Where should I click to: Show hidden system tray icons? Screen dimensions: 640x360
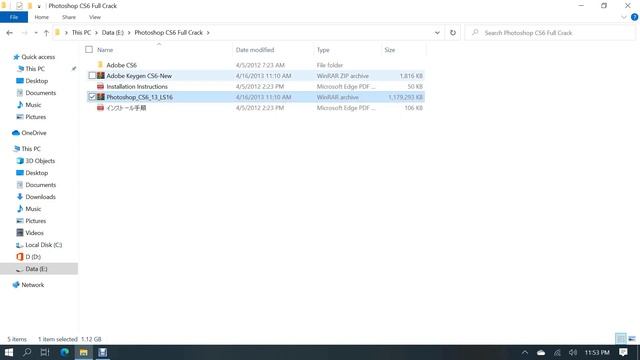point(525,353)
